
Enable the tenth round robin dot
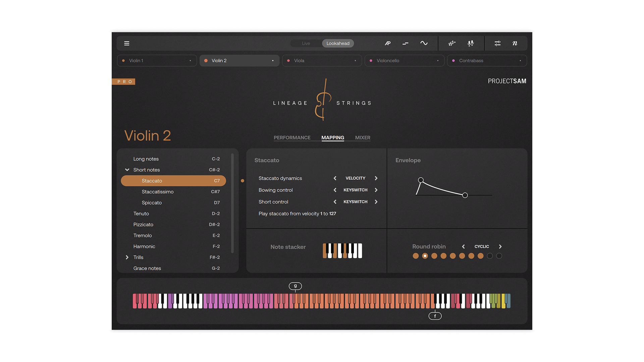tap(499, 256)
